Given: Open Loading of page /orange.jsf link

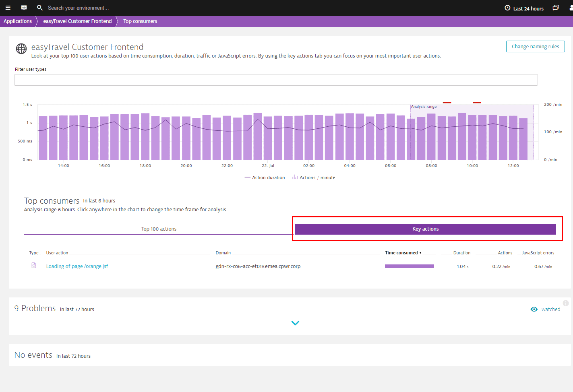Looking at the screenshot, I should coord(77,266).
